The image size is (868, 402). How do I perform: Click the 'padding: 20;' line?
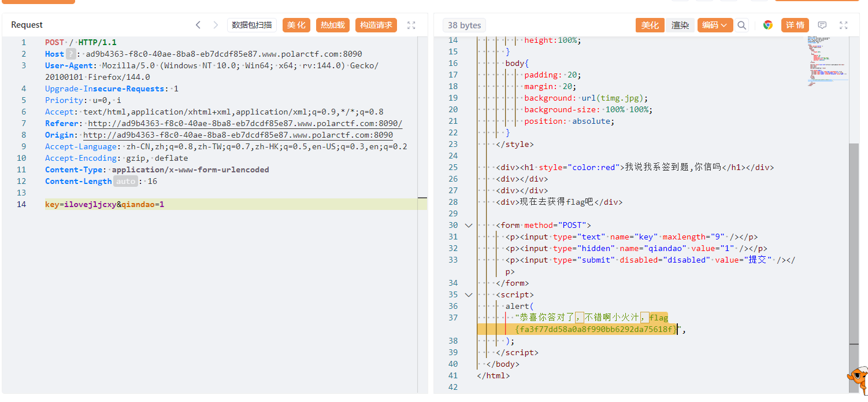(552, 75)
